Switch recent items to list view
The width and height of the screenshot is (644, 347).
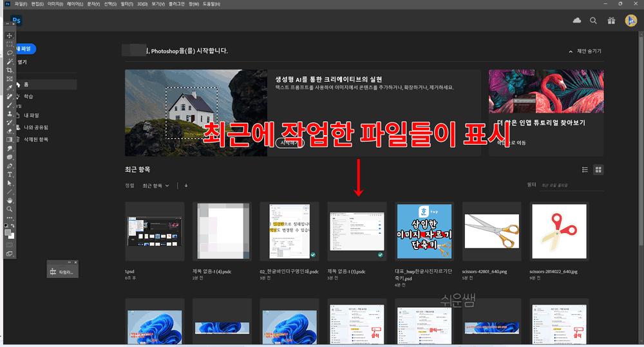pos(585,169)
